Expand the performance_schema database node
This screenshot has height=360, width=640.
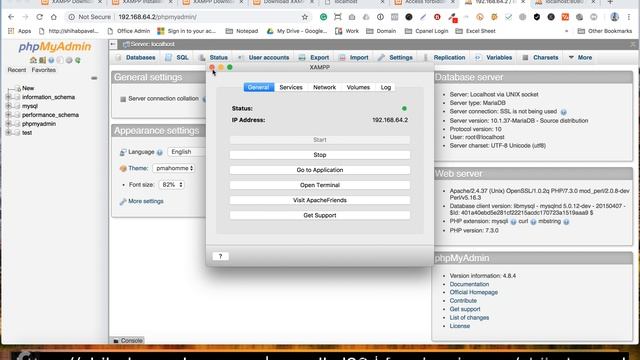tap(8, 115)
